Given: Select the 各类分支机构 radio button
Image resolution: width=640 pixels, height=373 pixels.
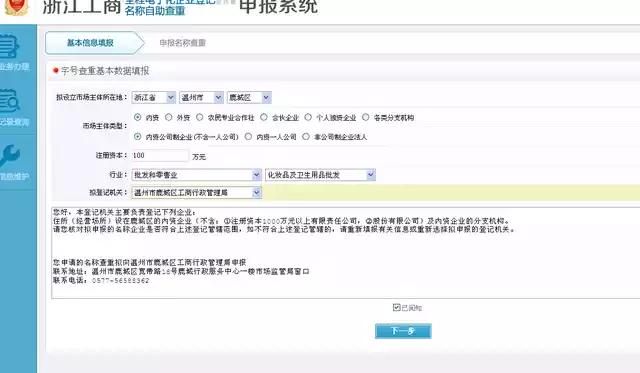Looking at the screenshot, I should (x=366, y=118).
